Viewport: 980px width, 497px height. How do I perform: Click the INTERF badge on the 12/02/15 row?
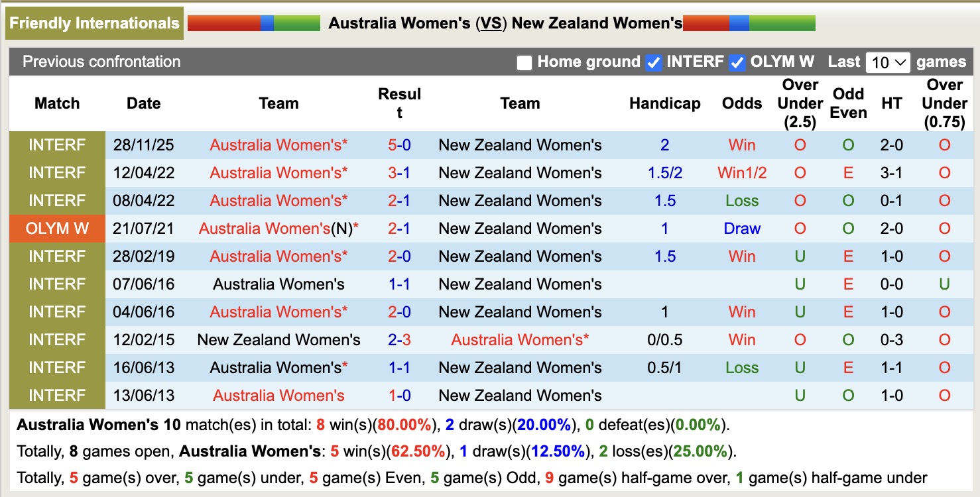(x=57, y=339)
